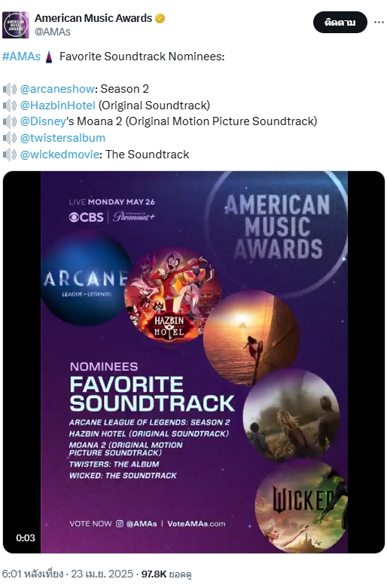Visit the @HazbinHotel mention link
Image resolution: width=387 pixels, height=588 pixels.
click(57, 106)
